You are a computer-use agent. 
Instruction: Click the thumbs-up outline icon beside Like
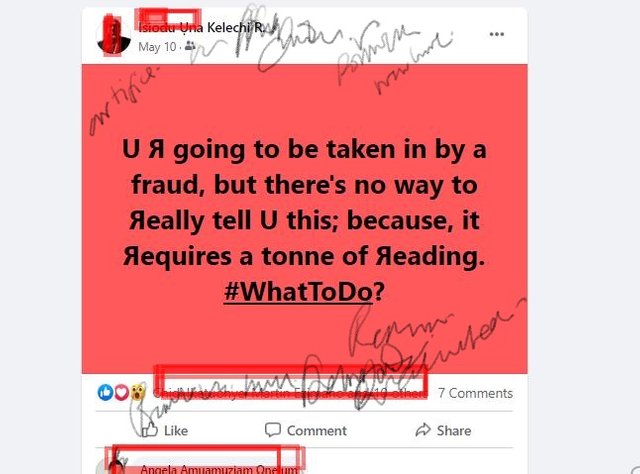[x=149, y=429]
